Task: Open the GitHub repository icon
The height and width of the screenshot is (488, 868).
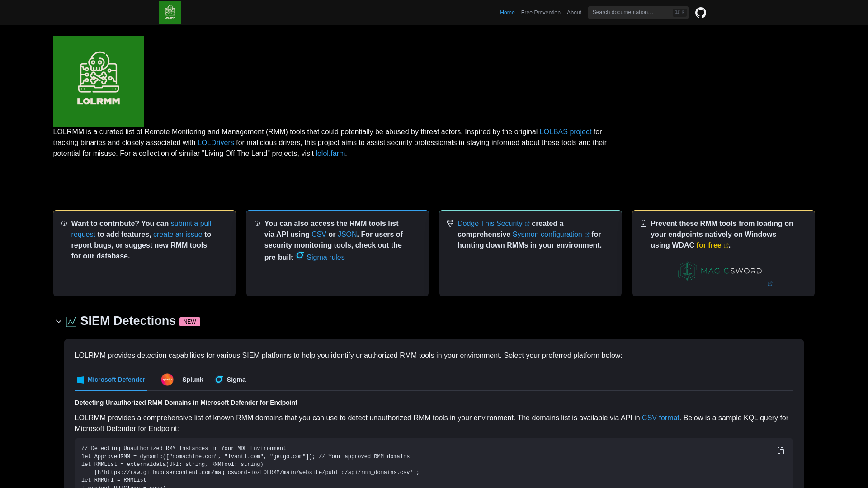Action: [x=700, y=13]
